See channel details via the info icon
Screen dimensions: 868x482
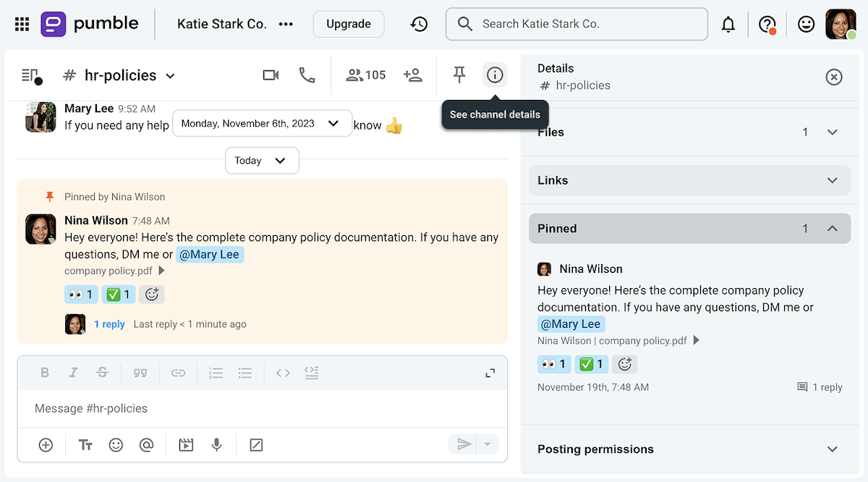pyautogui.click(x=494, y=75)
